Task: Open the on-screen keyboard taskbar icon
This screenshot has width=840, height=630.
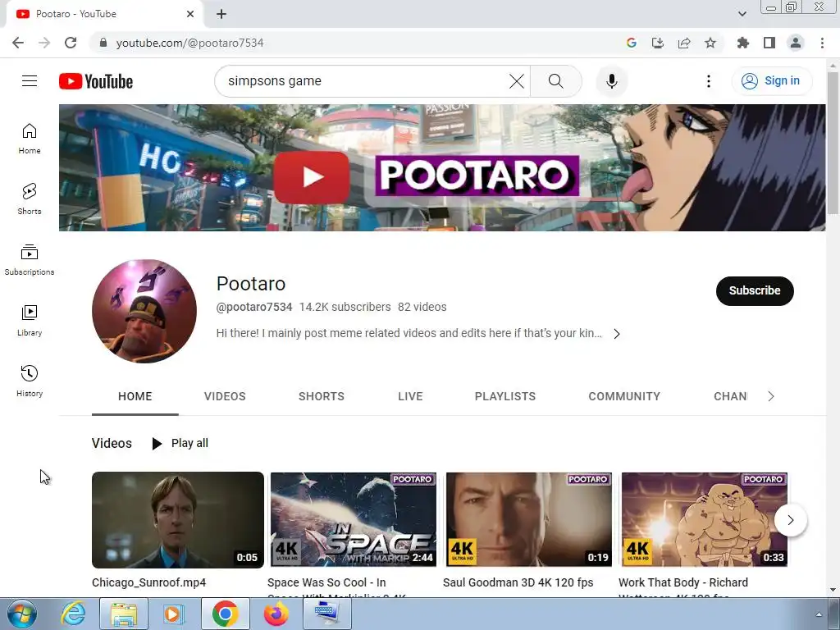Action: pos(327,614)
